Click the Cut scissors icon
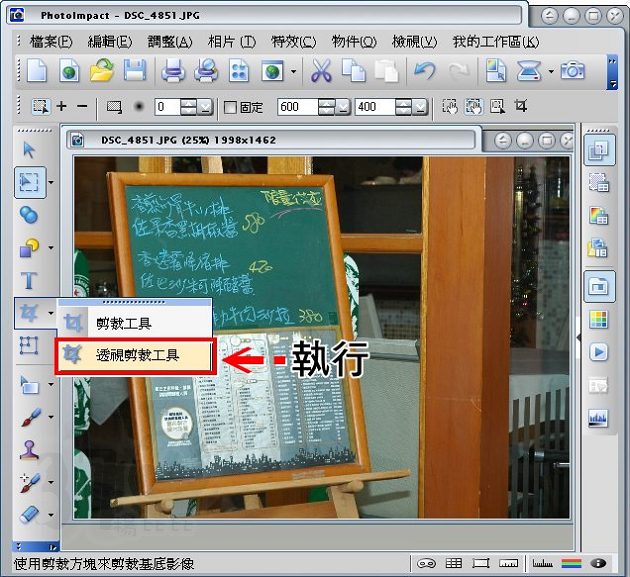 (x=321, y=72)
